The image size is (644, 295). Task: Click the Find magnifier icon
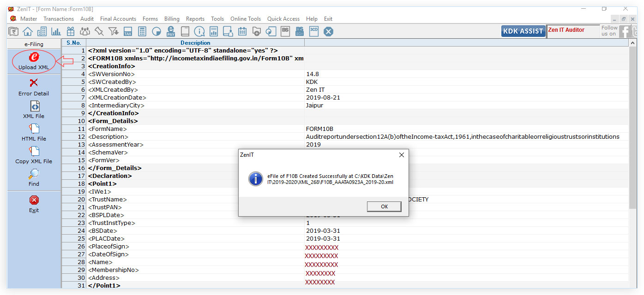click(x=34, y=174)
